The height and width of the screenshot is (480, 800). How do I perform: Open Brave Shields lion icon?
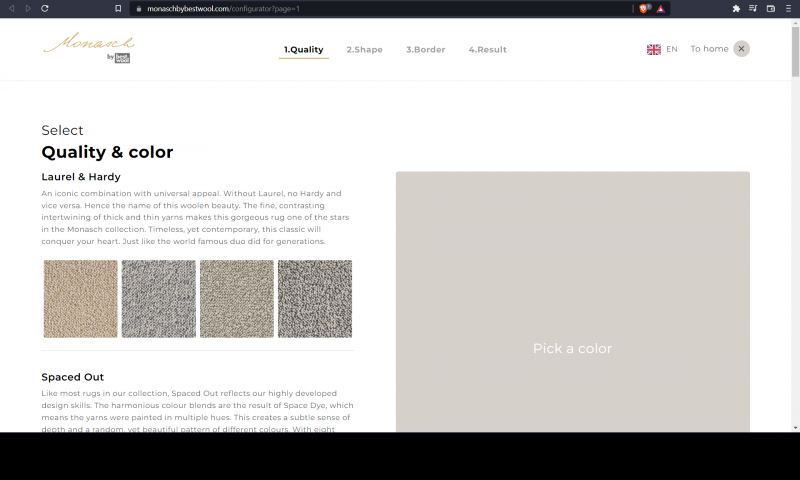click(644, 8)
